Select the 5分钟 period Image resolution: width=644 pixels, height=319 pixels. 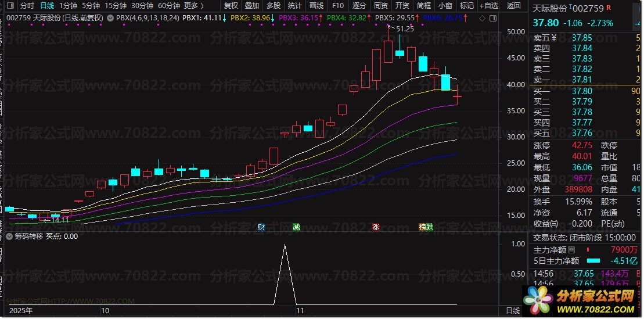[91, 6]
